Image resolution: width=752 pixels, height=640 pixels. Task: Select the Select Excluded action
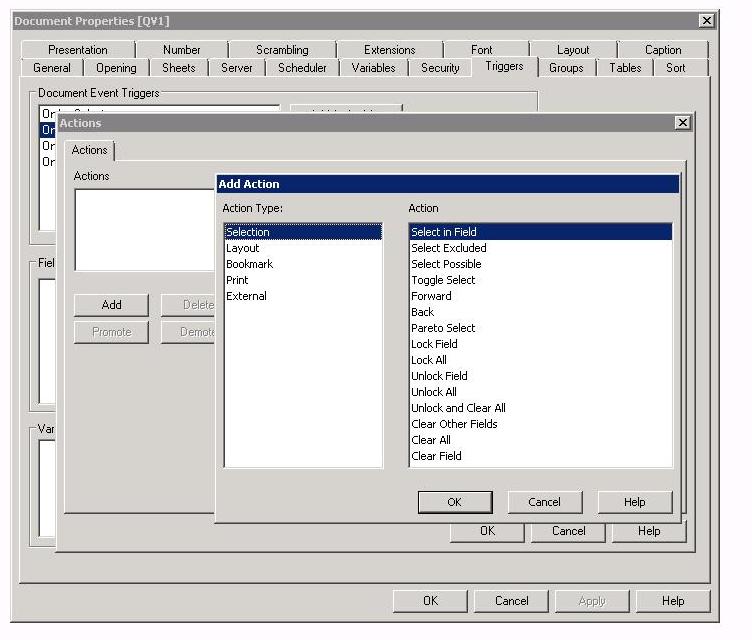click(449, 248)
